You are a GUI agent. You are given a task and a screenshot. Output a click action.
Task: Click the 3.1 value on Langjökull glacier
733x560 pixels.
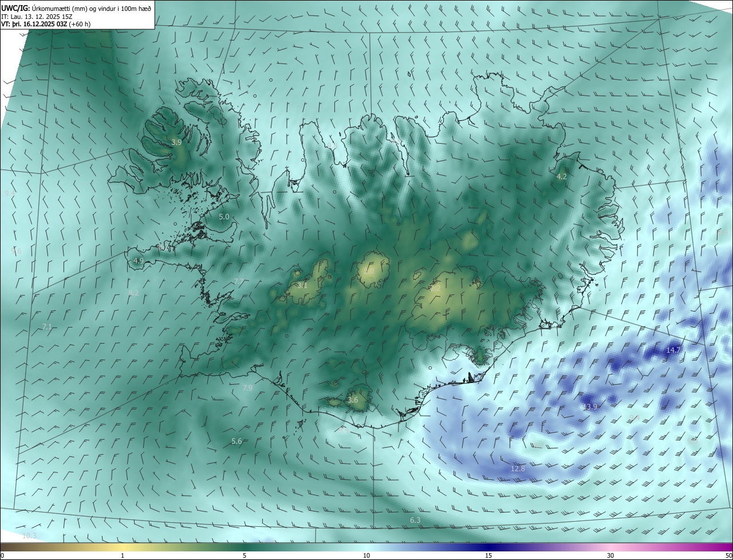pyautogui.click(x=302, y=285)
